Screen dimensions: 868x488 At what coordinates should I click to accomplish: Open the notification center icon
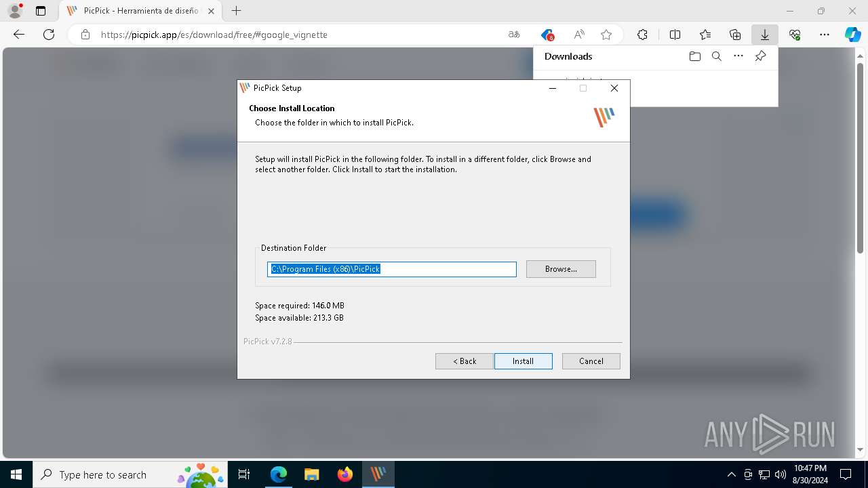[x=846, y=474]
